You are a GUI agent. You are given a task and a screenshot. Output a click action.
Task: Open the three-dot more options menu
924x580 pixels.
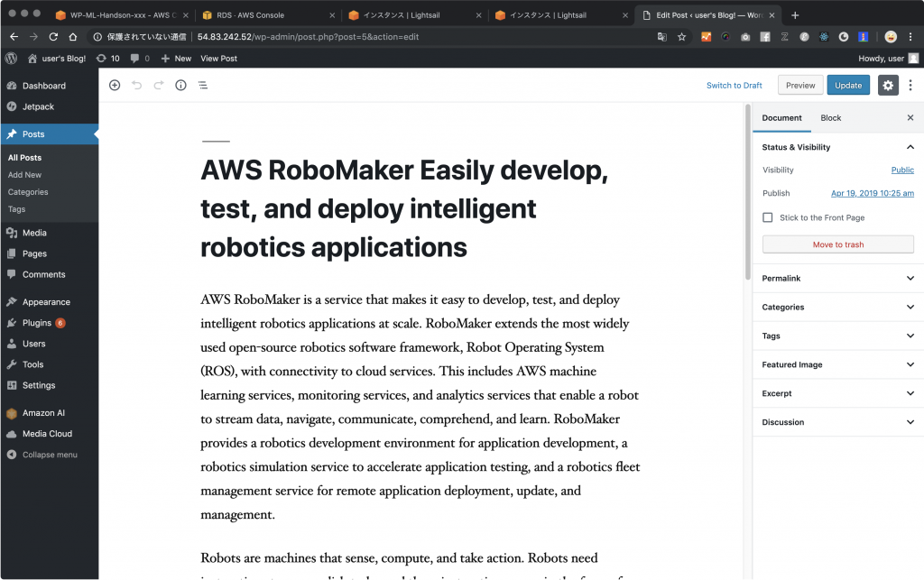(x=910, y=86)
